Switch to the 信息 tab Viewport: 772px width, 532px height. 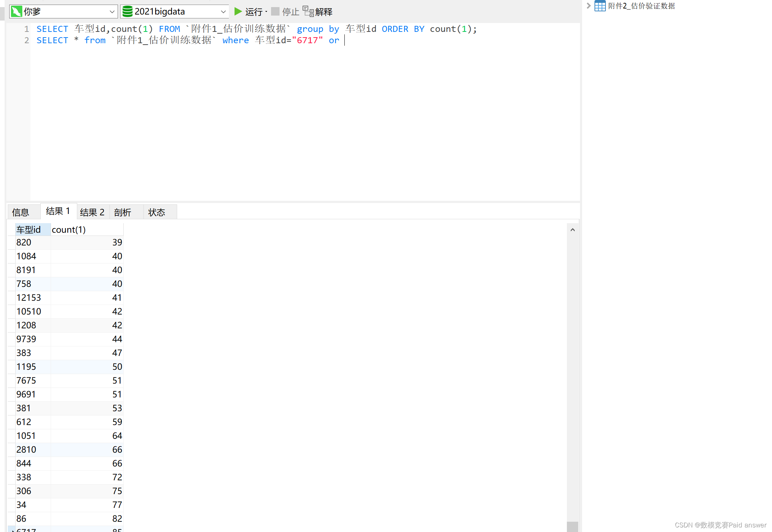[x=21, y=212]
